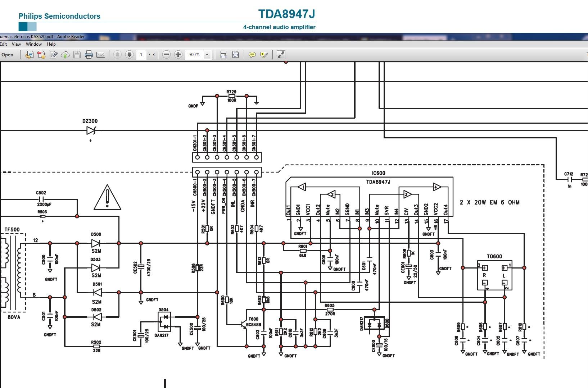Click the 4-channel audio amplifier subtitle
The image size is (588, 390).
[279, 27]
